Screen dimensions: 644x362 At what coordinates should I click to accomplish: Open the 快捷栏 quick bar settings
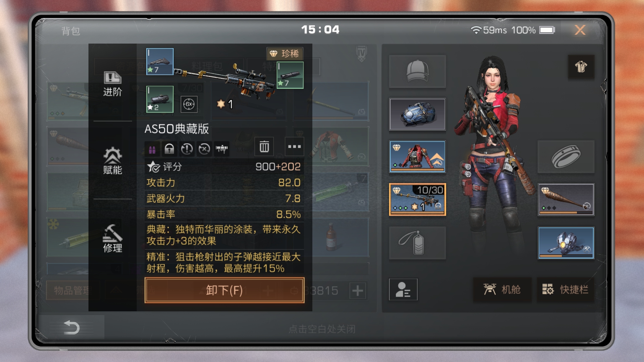click(566, 290)
